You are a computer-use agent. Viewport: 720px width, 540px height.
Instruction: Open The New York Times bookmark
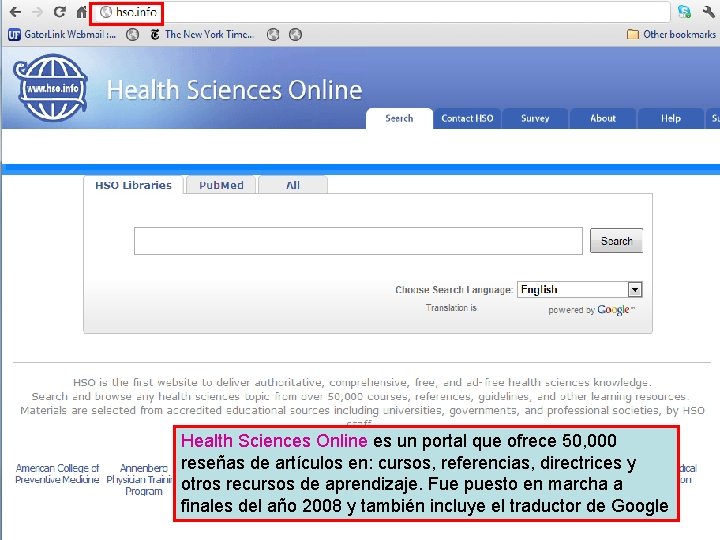point(202,34)
